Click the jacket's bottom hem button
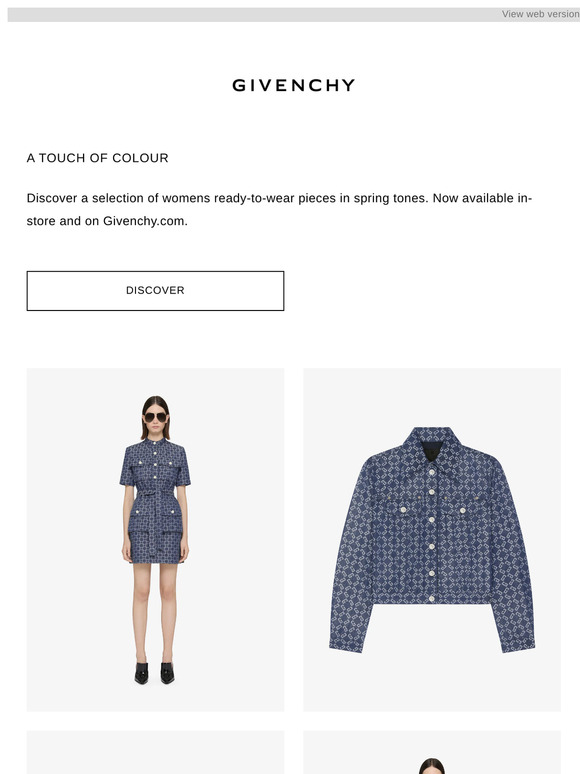This screenshot has width=580, height=774. 432,599
